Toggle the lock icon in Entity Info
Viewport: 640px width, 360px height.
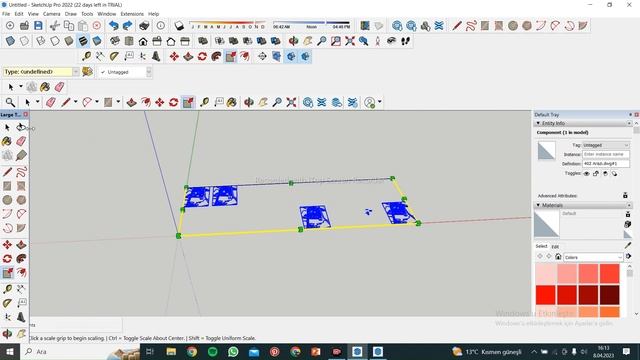coord(596,173)
